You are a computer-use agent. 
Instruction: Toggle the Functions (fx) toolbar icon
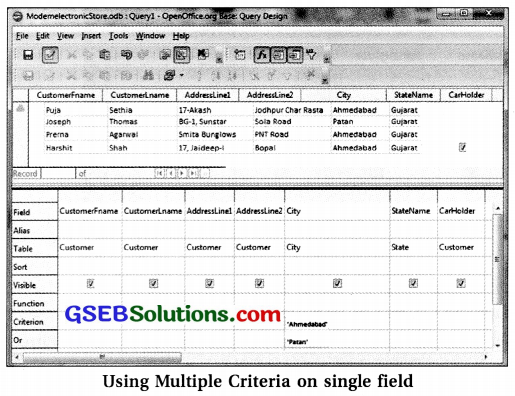point(262,55)
